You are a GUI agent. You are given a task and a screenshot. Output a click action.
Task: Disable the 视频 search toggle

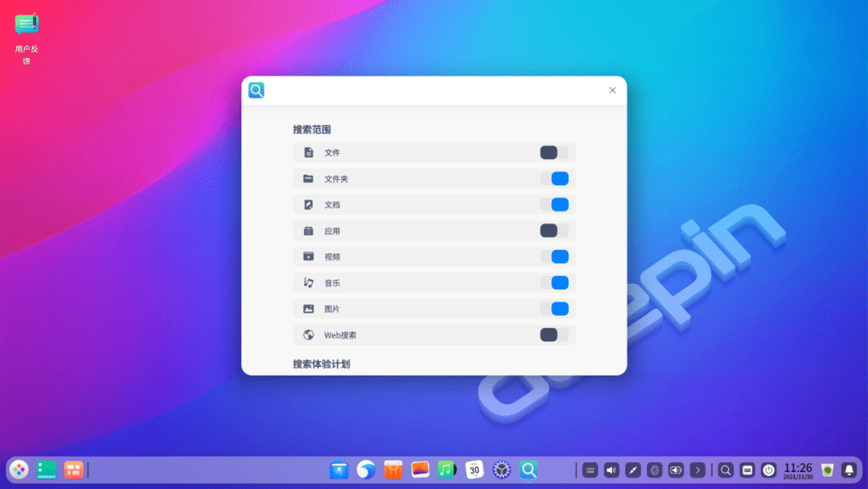[x=554, y=257]
